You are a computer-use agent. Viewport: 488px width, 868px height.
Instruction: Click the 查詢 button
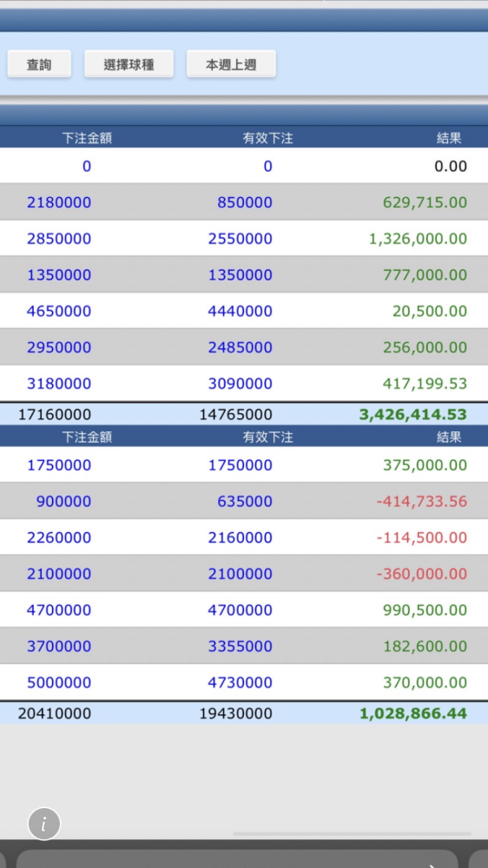tap(39, 64)
